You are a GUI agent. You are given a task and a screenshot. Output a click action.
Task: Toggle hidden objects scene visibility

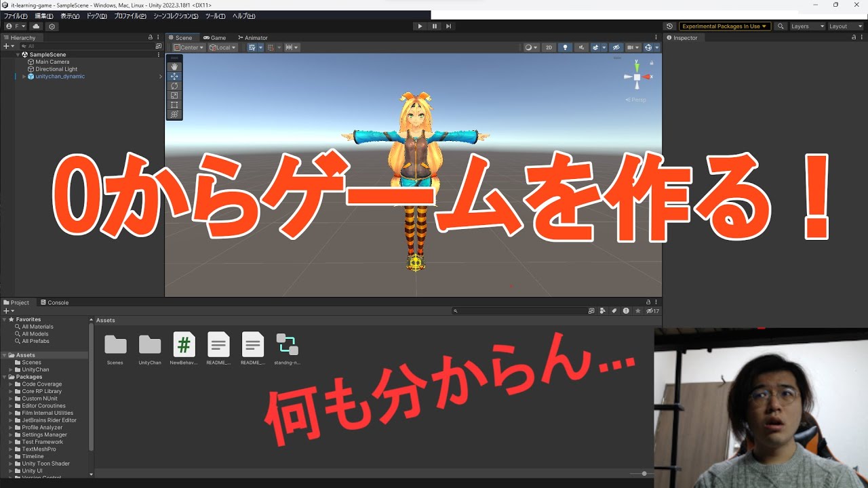tap(616, 47)
